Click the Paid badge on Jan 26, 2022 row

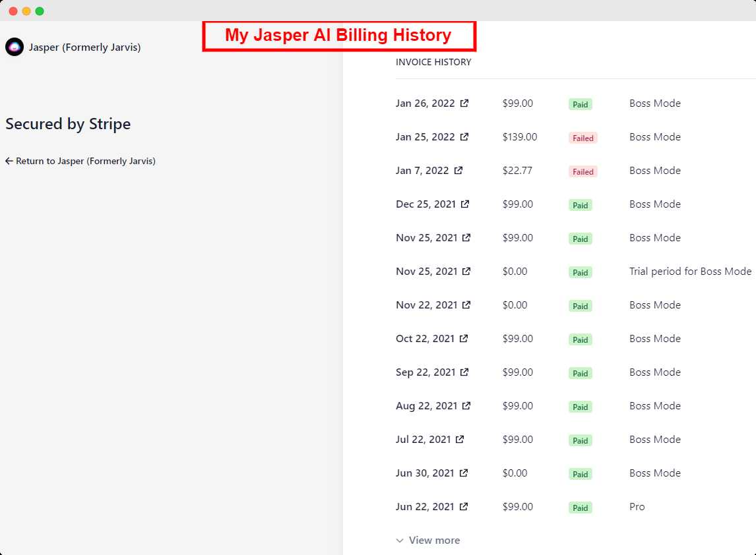pyautogui.click(x=581, y=104)
